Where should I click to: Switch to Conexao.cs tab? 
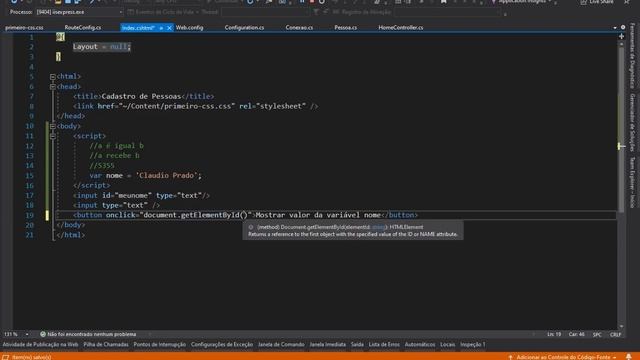point(299,28)
